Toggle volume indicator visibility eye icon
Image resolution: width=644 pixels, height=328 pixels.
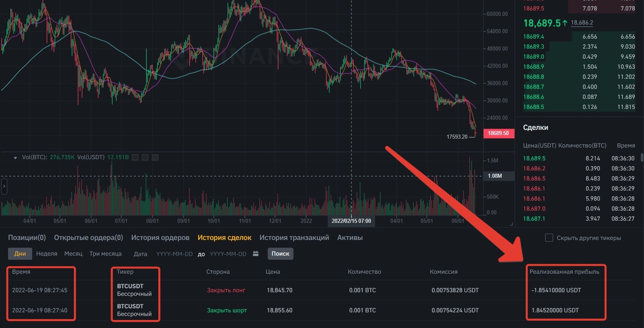point(135,158)
